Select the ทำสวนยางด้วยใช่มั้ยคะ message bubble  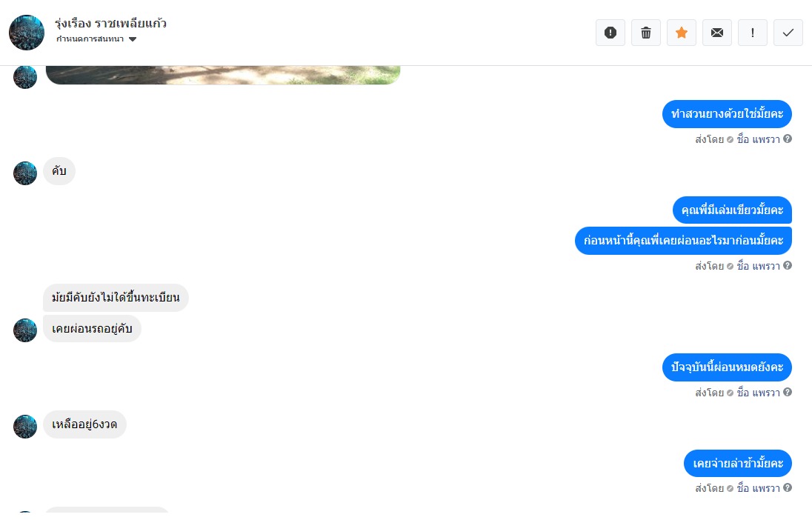tap(727, 114)
